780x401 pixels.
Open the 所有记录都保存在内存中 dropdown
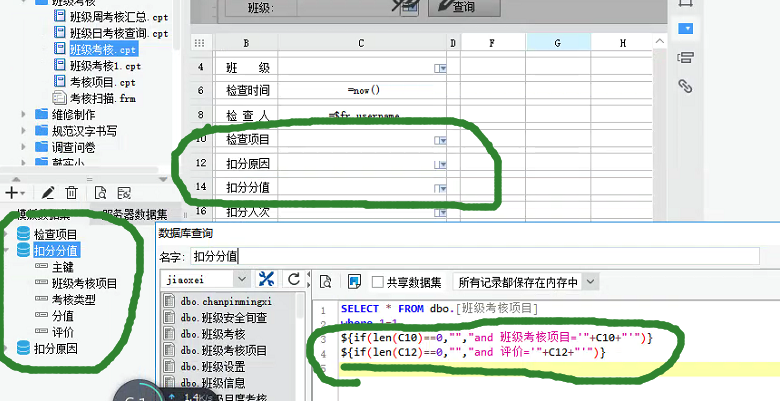pyautogui.click(x=590, y=282)
